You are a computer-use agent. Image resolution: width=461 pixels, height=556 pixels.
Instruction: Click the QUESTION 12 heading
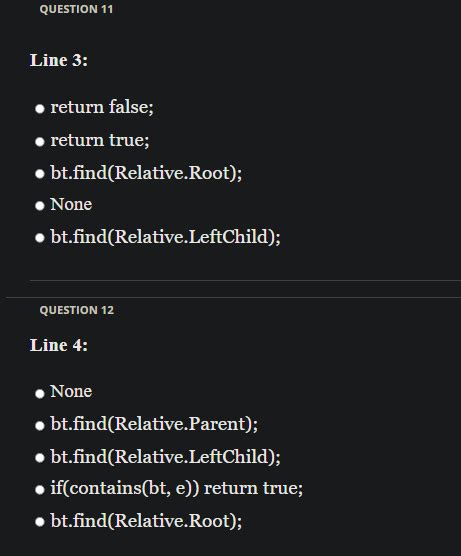click(x=77, y=310)
